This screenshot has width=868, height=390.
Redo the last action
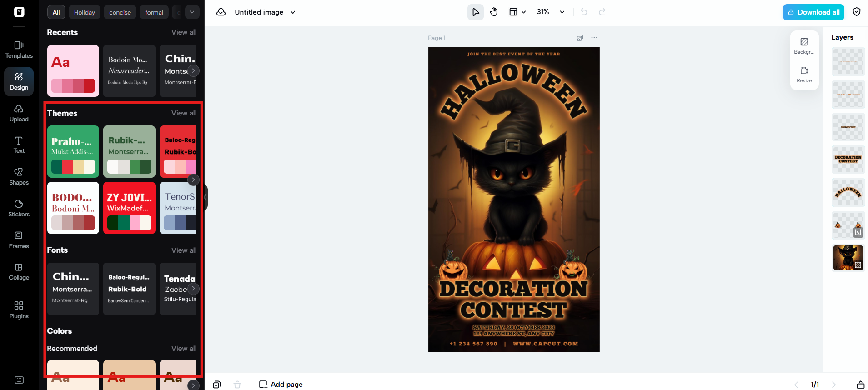602,12
